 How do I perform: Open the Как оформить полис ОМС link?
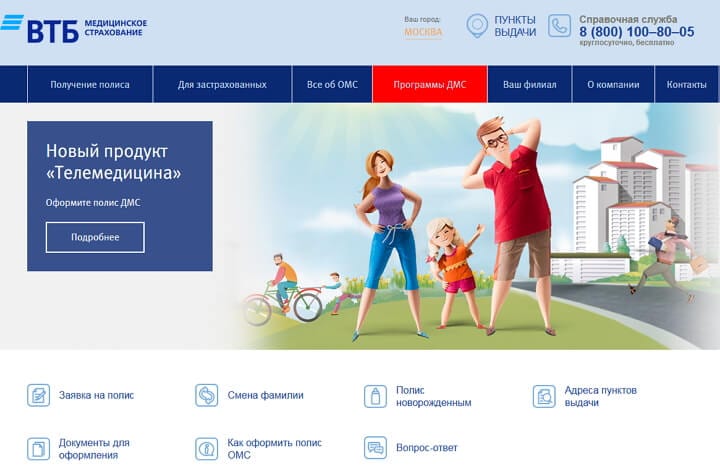coord(275,449)
